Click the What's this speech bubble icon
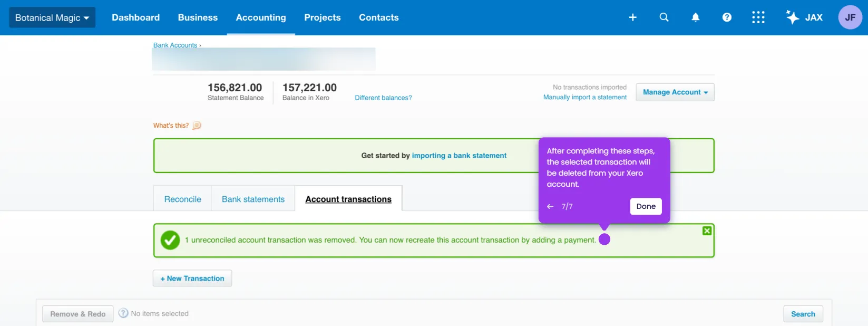This screenshot has height=326, width=868. click(197, 126)
